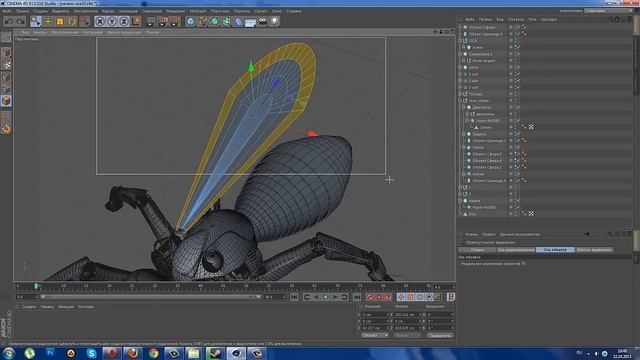Open the deformer objects icon
The image size is (640, 360).
click(239, 21)
